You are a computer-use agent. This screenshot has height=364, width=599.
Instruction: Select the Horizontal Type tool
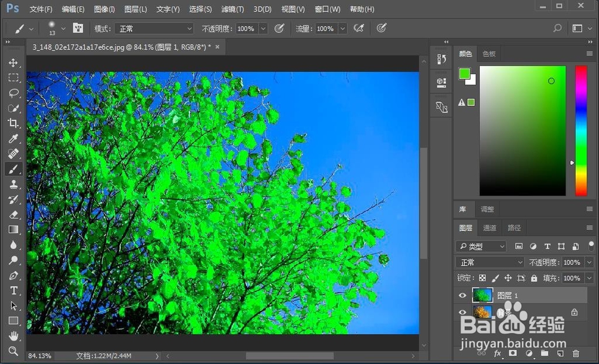pos(13,291)
